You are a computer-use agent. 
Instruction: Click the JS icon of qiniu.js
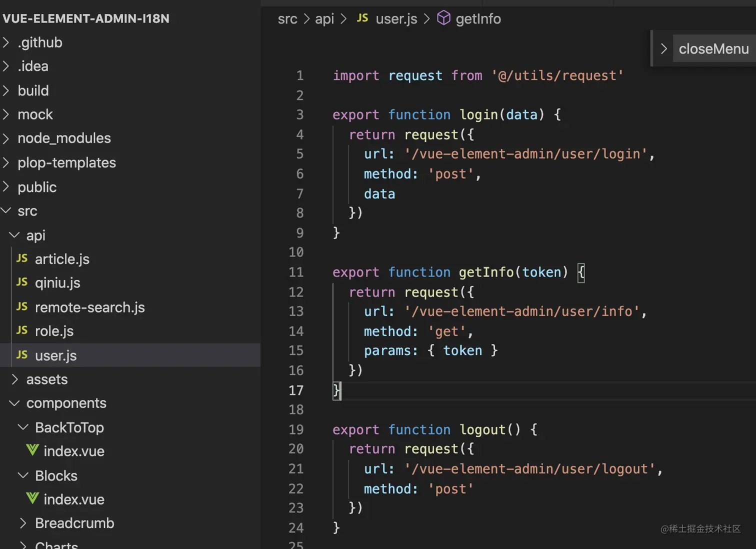[22, 282]
